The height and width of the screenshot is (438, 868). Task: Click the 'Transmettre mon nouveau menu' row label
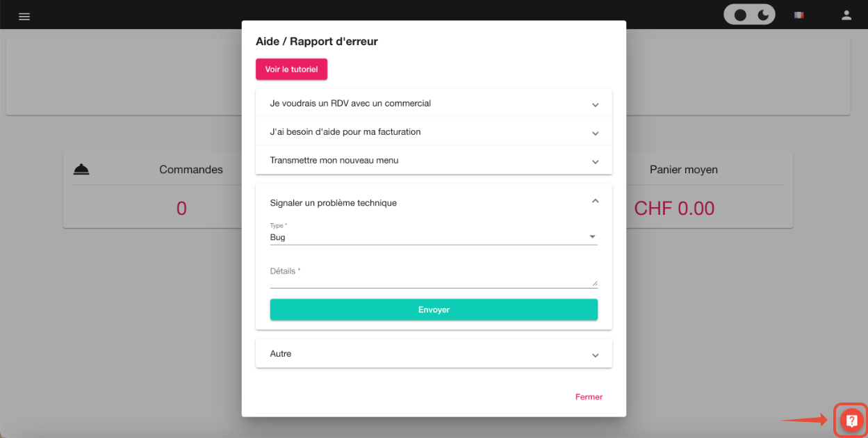click(334, 161)
